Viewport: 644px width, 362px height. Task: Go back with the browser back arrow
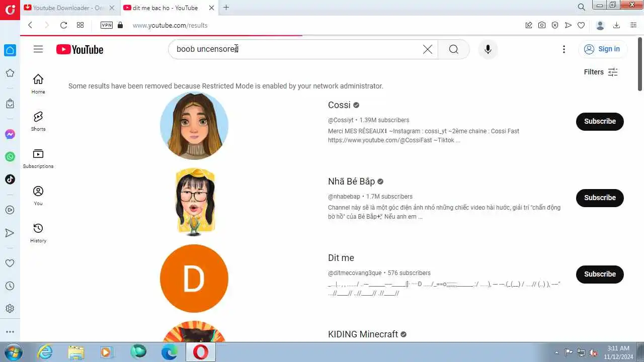tap(30, 25)
